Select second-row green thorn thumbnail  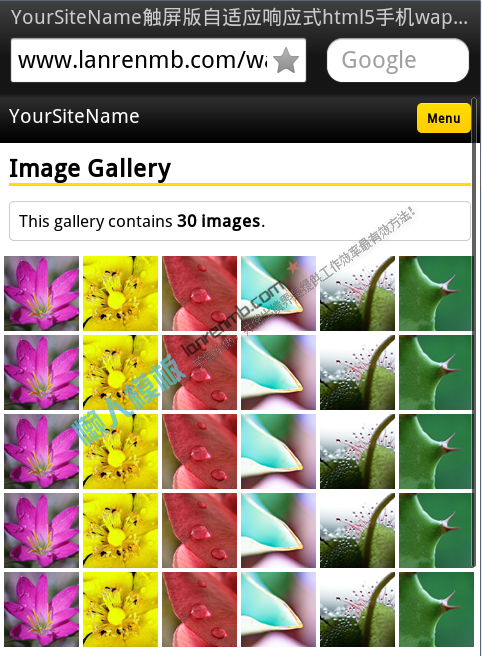coord(436,372)
